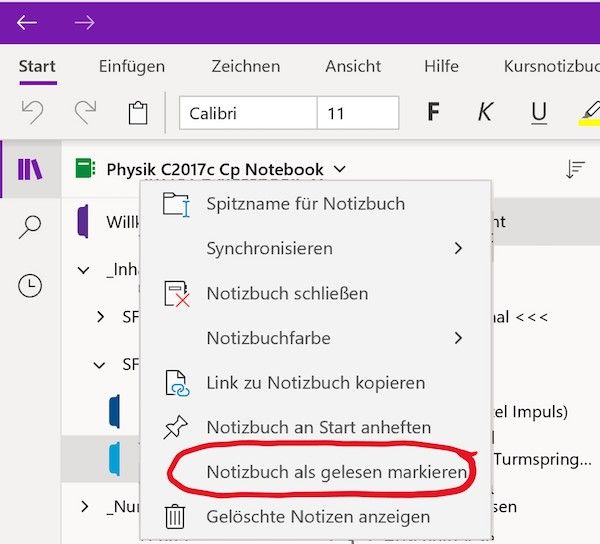Click the clipboard paste icon
600x544 pixels.
(138, 112)
